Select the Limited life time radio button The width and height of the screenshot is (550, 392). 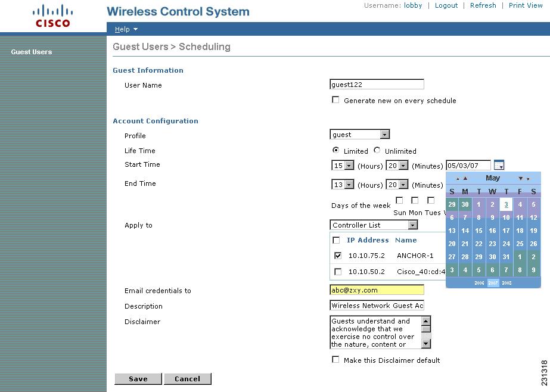[335, 150]
